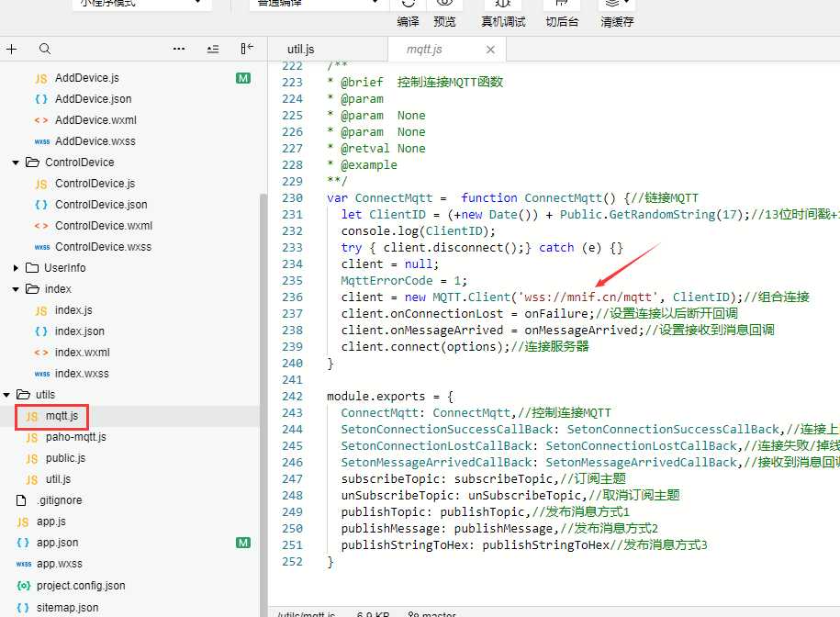Close the mqtt.js editor tab
Viewport: 840px width, 617px height.
pos(490,50)
